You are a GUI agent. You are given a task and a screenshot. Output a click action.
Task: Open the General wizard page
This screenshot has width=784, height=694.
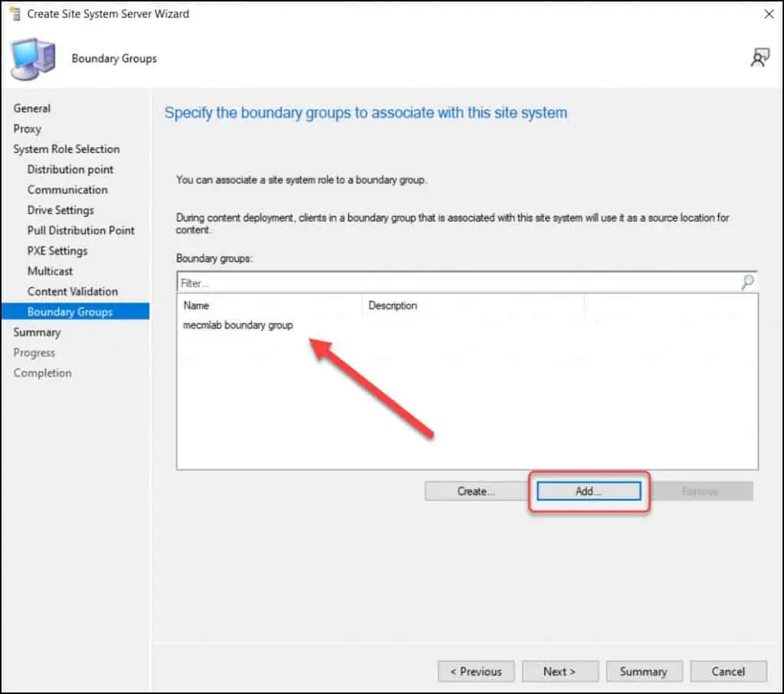point(32,109)
